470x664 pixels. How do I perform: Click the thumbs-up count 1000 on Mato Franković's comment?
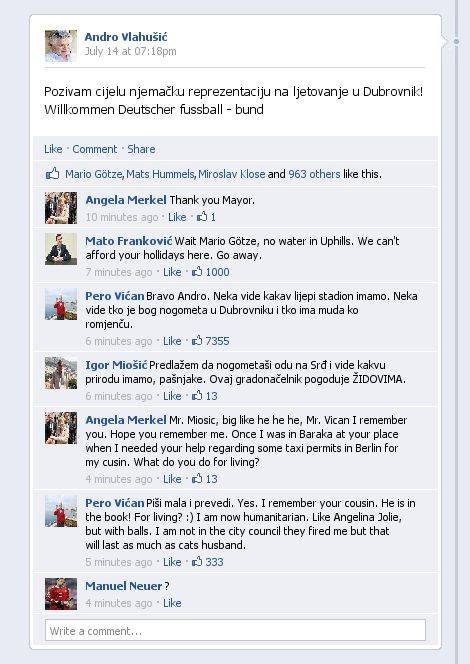210,272
